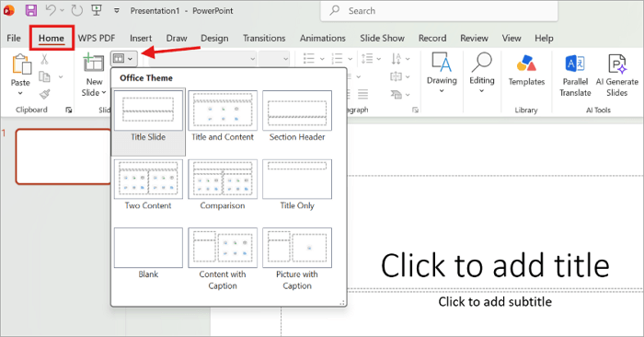Open the WPS PDF tab
The width and height of the screenshot is (644, 337).
[97, 39]
